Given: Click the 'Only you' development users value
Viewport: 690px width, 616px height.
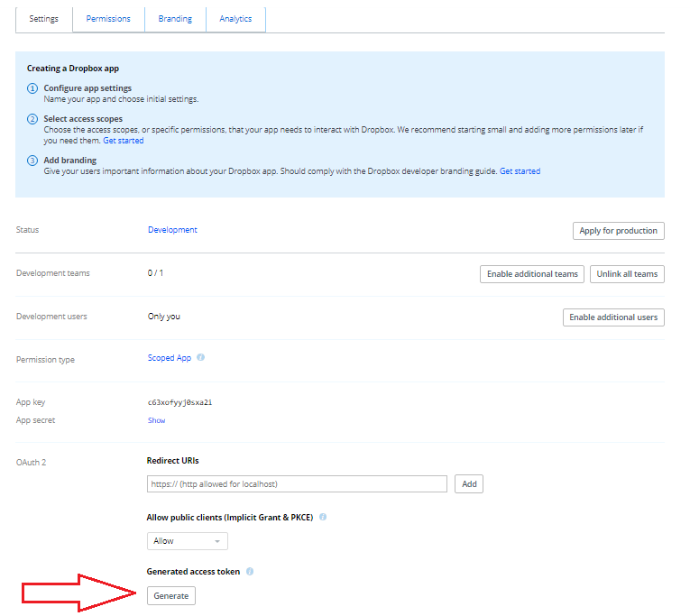Looking at the screenshot, I should click(x=163, y=317).
